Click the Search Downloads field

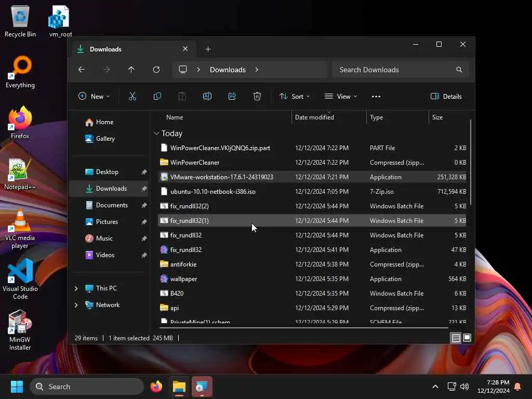[x=400, y=70]
